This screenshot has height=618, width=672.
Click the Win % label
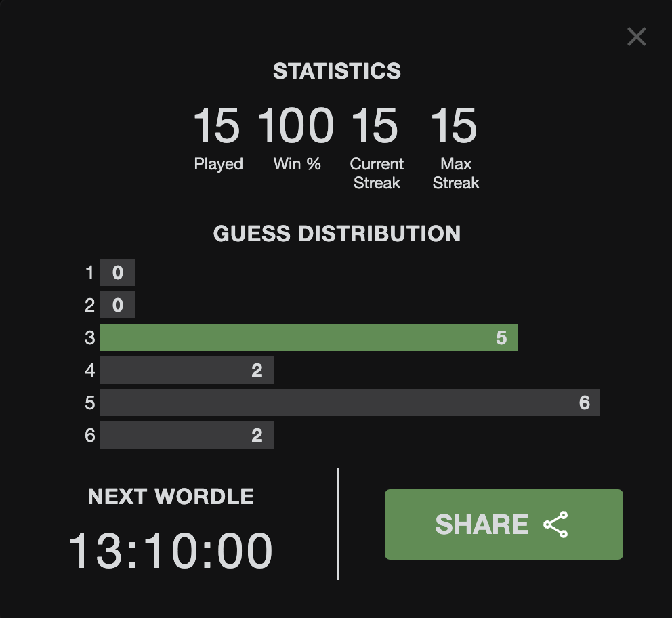pos(297,164)
